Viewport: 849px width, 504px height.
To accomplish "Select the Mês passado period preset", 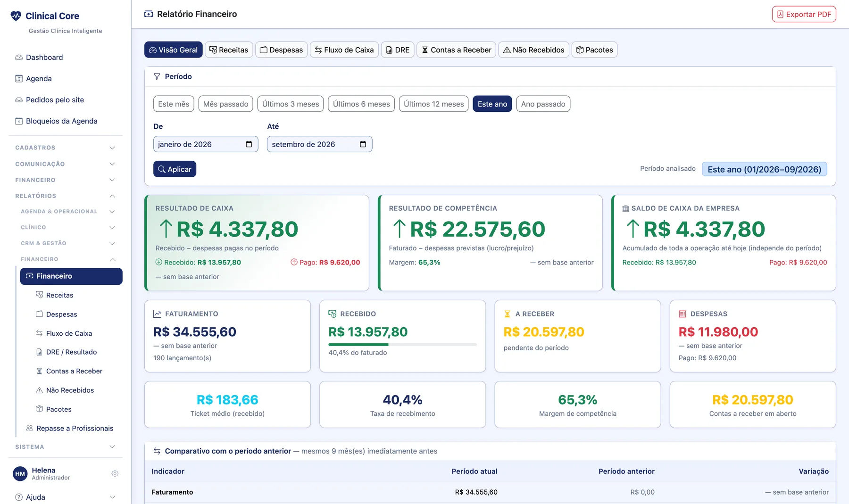I will click(x=225, y=104).
